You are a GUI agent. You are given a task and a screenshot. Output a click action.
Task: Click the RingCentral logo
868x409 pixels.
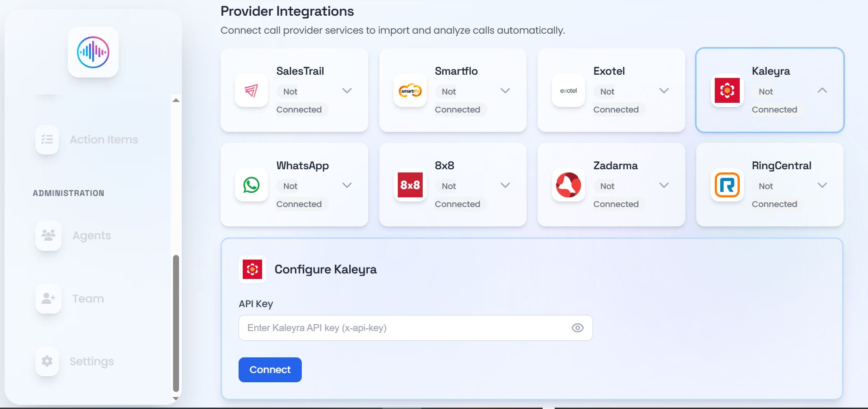pos(727,185)
